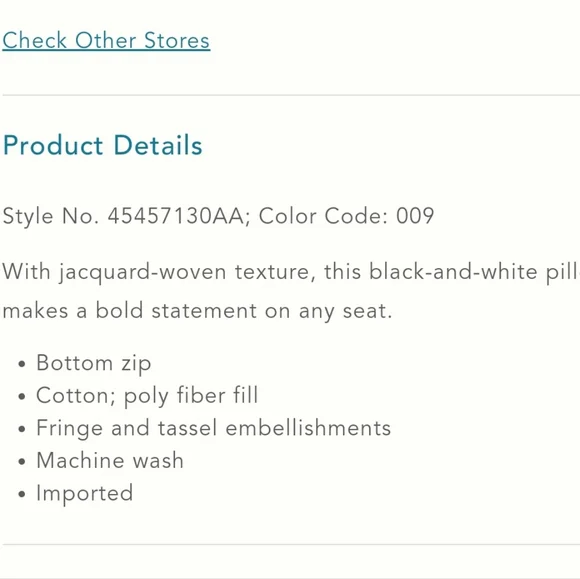Open the Check Other Stores link
The width and height of the screenshot is (580, 579).
click(107, 41)
